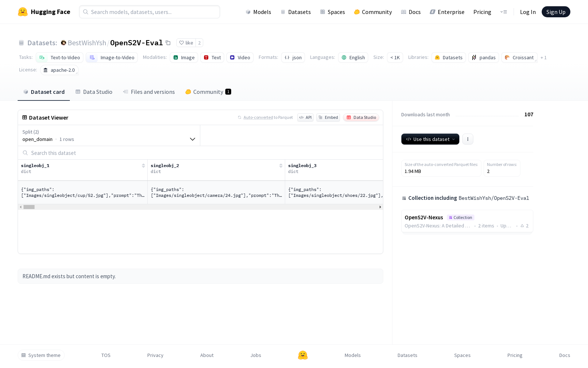Click the json format tag
This screenshot has height=368, width=588.
coord(293,57)
